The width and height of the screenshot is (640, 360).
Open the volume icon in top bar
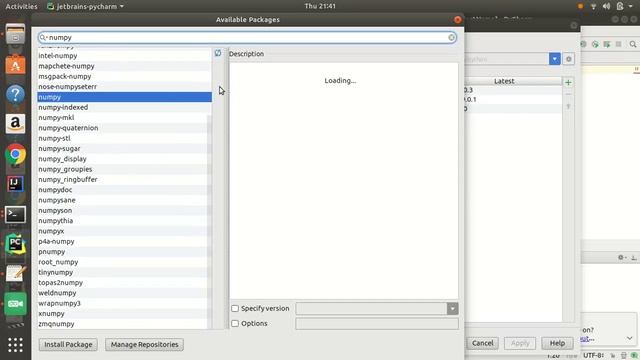point(607,6)
